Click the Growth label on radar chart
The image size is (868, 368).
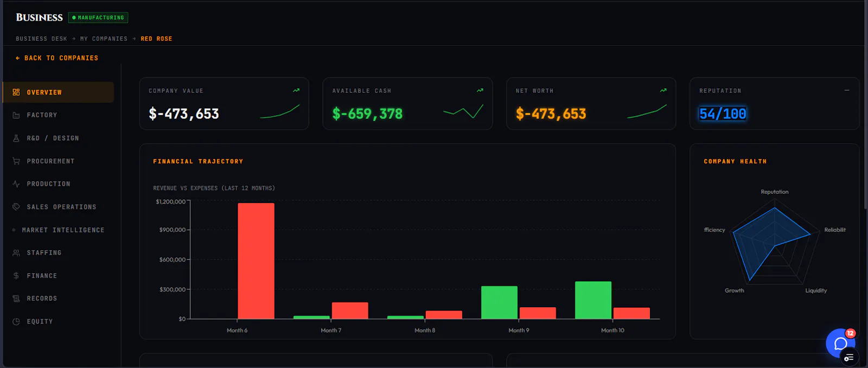[x=735, y=290]
